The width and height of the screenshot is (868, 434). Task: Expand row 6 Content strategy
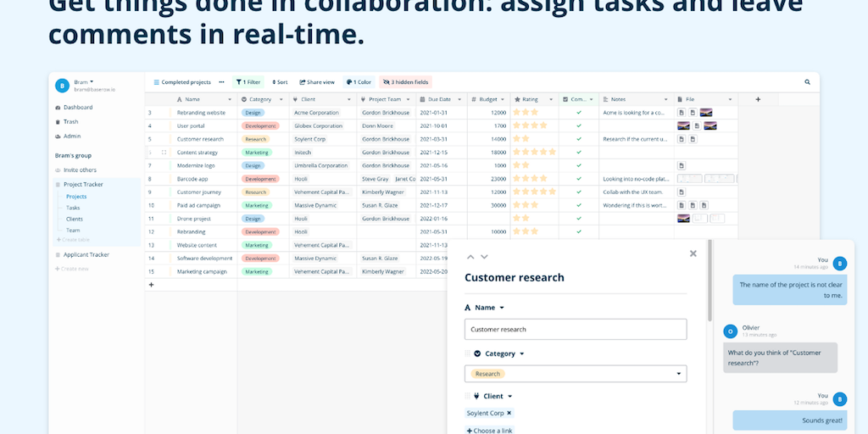(x=164, y=153)
